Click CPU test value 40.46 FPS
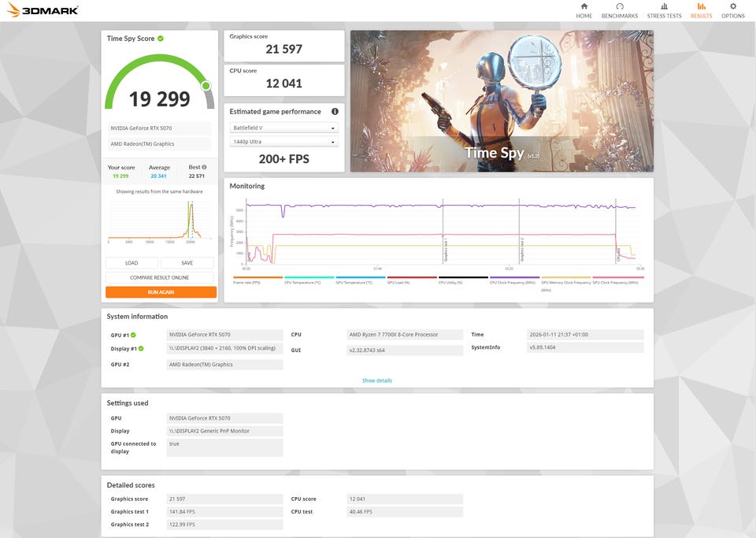This screenshot has width=756, height=538. click(x=405, y=511)
